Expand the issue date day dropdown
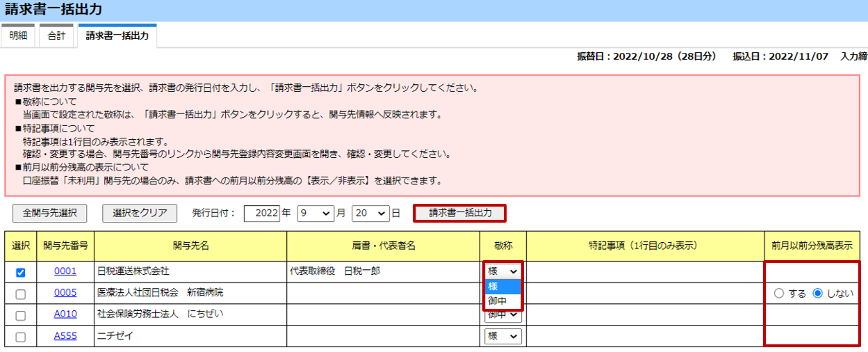Image resolution: width=868 pixels, height=352 pixels. 370,213
